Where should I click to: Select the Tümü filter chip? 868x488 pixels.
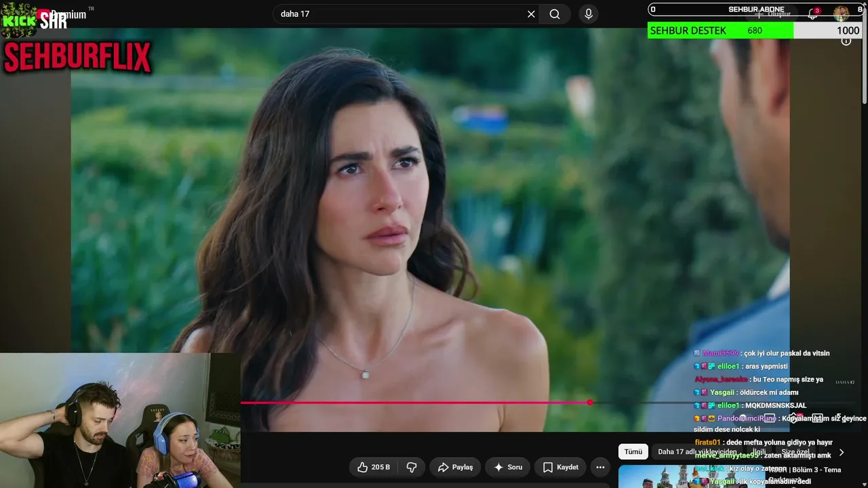633,452
